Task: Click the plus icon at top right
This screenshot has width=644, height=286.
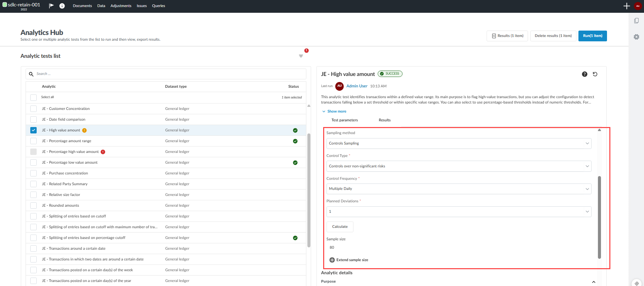Action: 627,6
